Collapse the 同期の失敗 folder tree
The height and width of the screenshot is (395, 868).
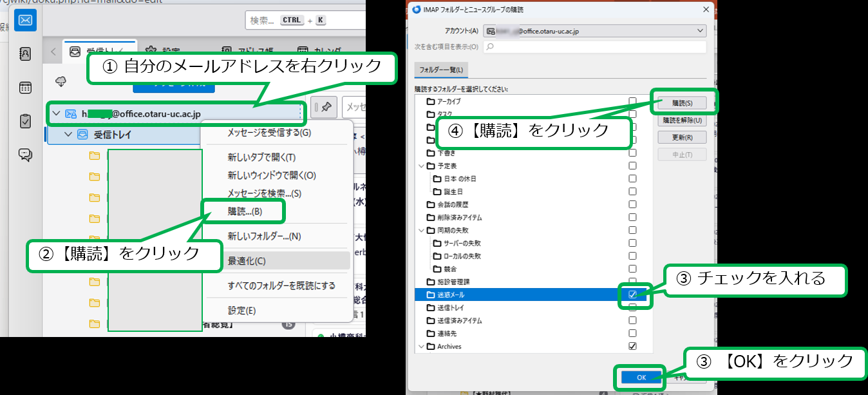[421, 230]
